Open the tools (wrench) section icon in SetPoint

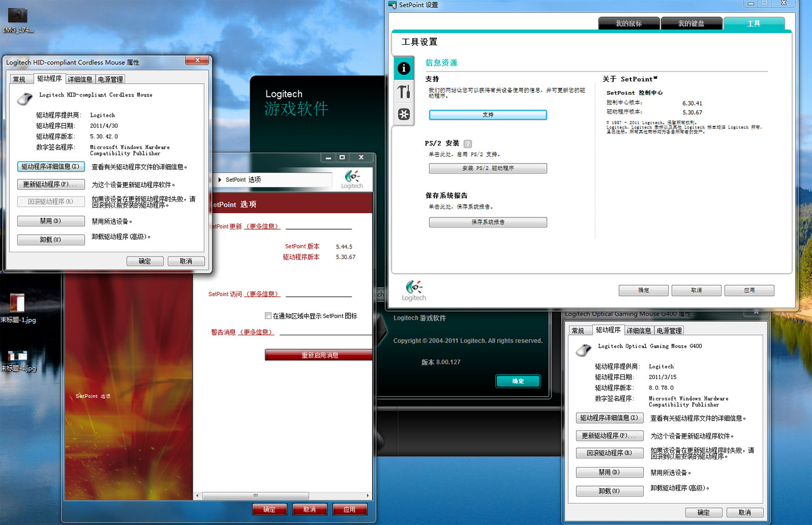[404, 92]
